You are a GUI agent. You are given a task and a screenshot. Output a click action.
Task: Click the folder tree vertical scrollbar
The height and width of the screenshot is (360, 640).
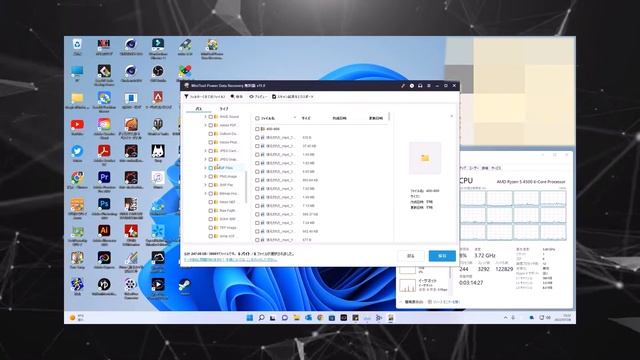[246, 187]
